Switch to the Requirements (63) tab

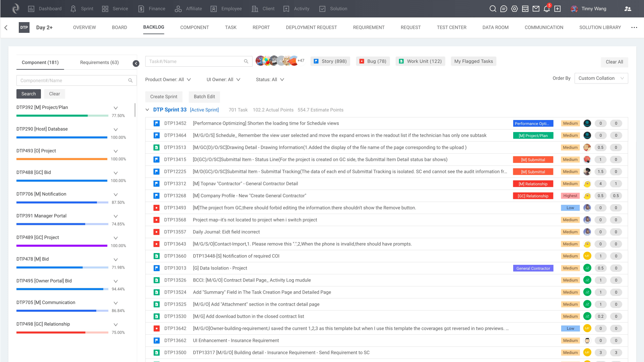pyautogui.click(x=99, y=62)
